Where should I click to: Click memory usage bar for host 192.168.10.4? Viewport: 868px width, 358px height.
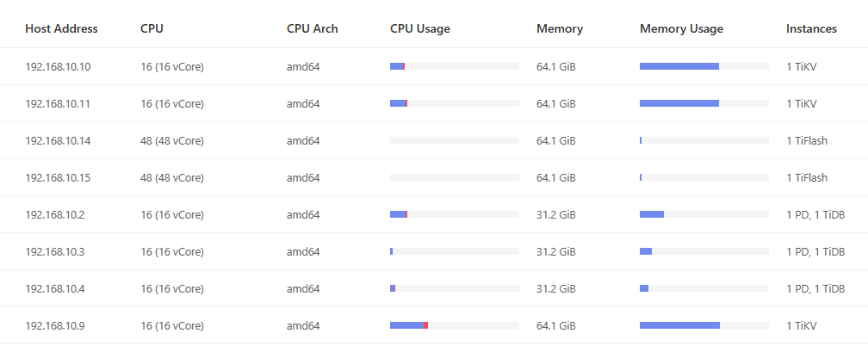point(704,288)
